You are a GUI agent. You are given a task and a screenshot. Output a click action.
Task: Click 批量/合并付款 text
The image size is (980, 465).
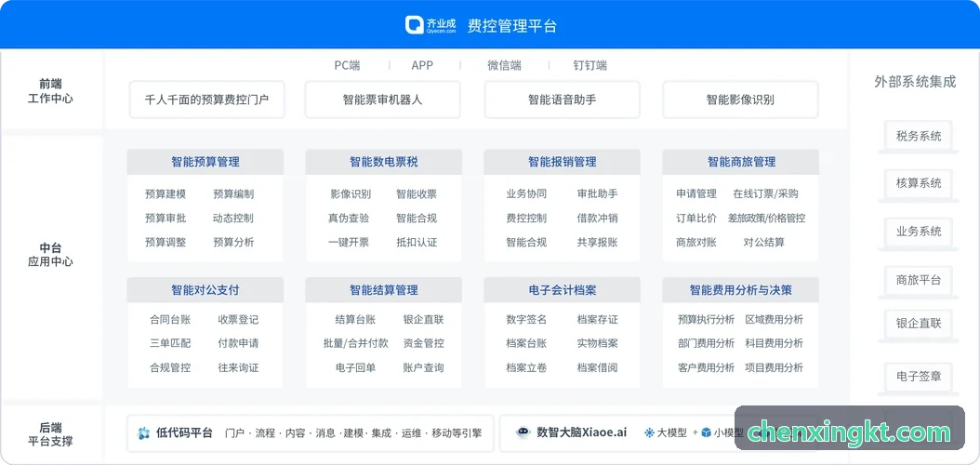355,343
